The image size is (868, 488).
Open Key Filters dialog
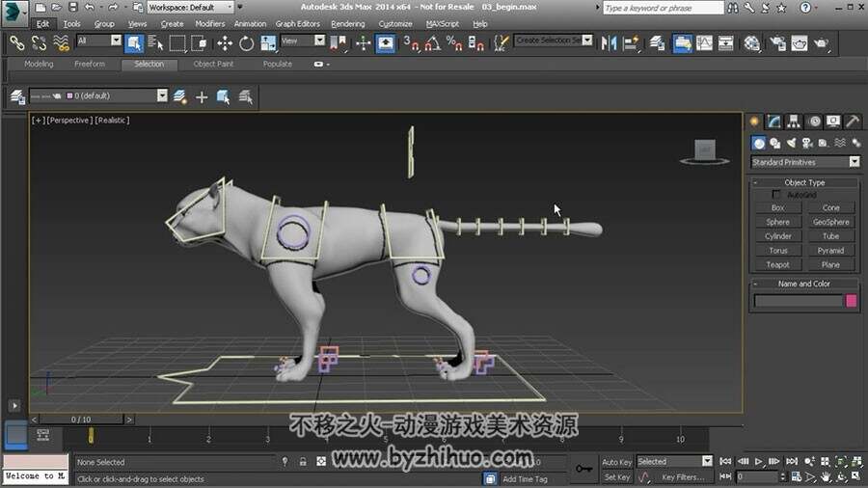(x=683, y=477)
